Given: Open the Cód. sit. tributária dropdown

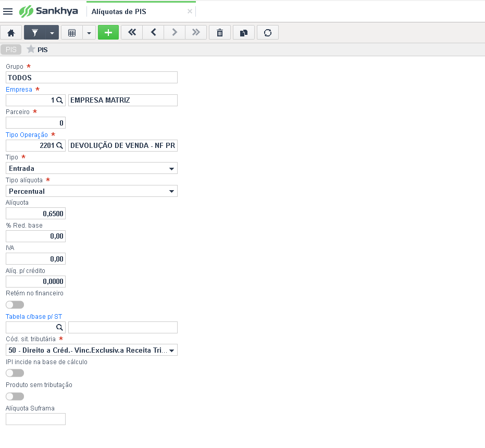Looking at the screenshot, I should click(x=92, y=350).
